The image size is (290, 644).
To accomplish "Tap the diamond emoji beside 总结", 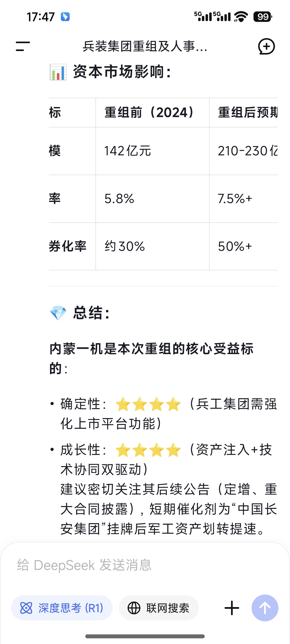I will pos(58,313).
